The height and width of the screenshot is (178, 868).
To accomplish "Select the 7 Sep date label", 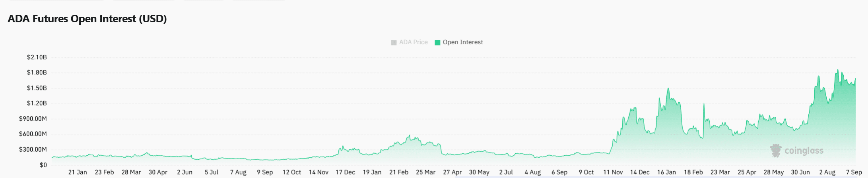I will click(853, 172).
